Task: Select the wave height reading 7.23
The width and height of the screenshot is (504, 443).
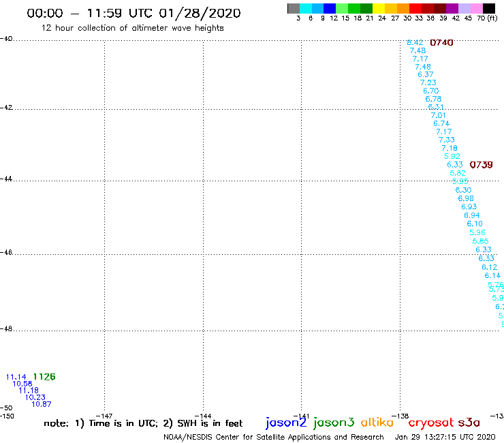Action: click(x=428, y=82)
